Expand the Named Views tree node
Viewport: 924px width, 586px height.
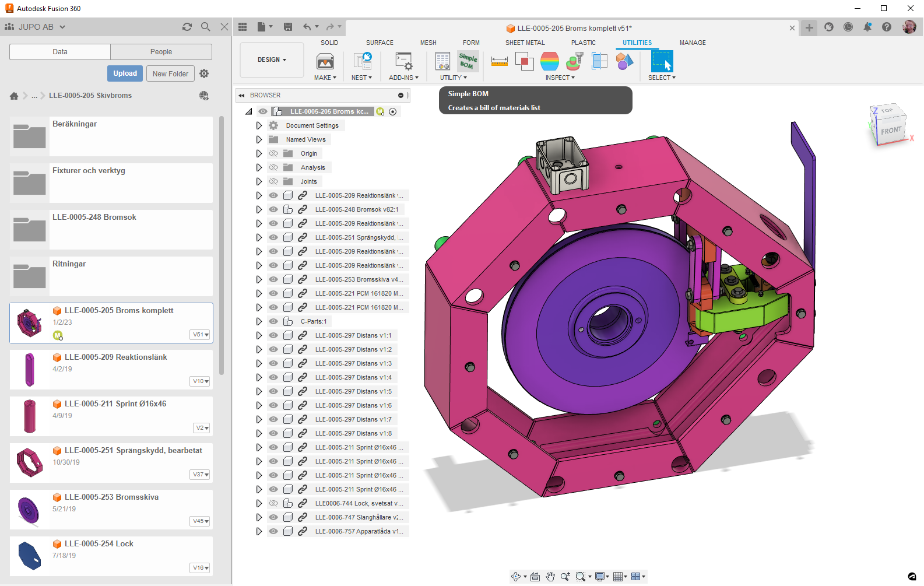click(x=259, y=139)
